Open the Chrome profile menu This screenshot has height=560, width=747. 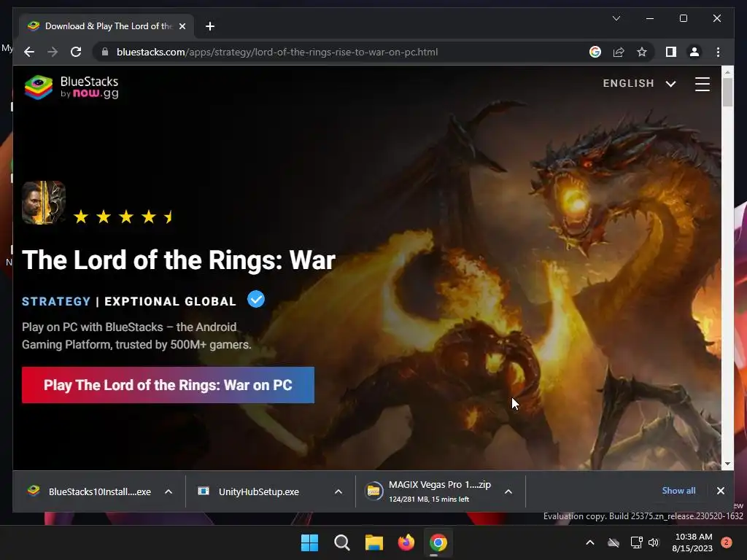694,52
